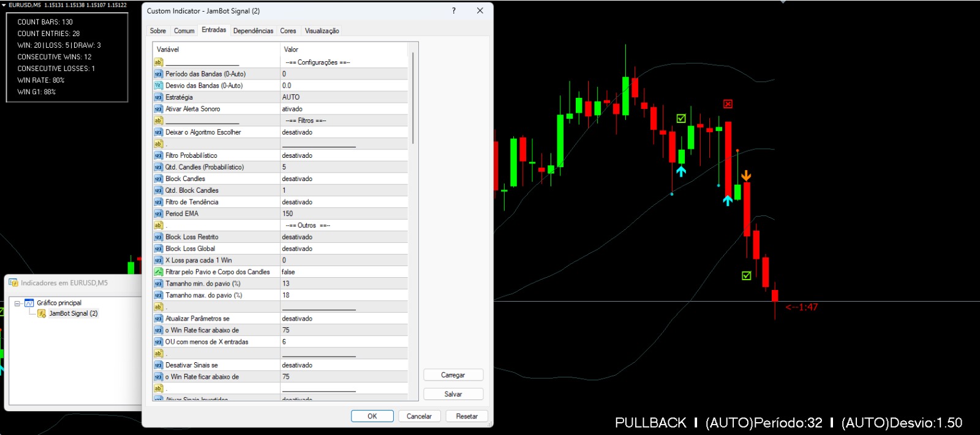Click the help question mark in dialog title
Image resolution: width=980 pixels, height=435 pixels.
point(453,10)
